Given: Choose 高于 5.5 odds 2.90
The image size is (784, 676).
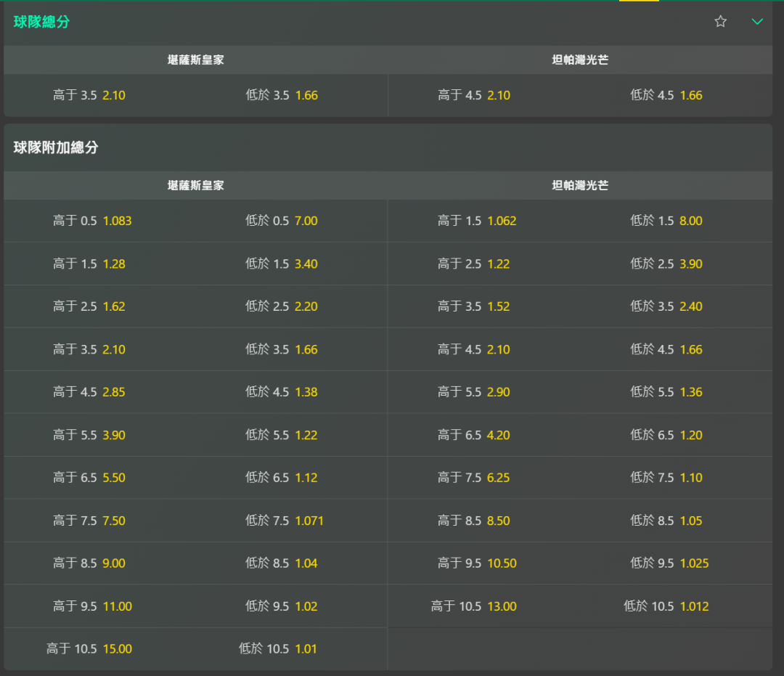Looking at the screenshot, I should click(474, 391).
